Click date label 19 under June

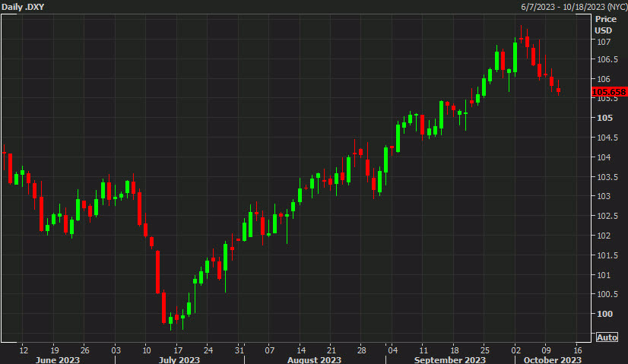pos(55,350)
